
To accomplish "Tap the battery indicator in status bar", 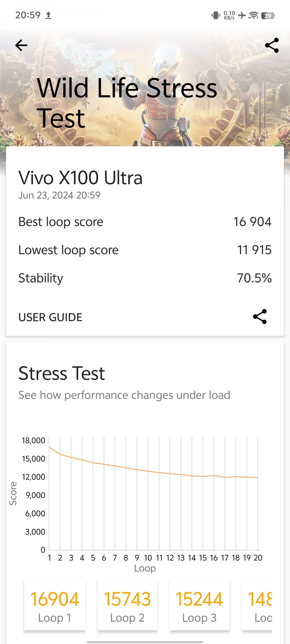I will (268, 16).
